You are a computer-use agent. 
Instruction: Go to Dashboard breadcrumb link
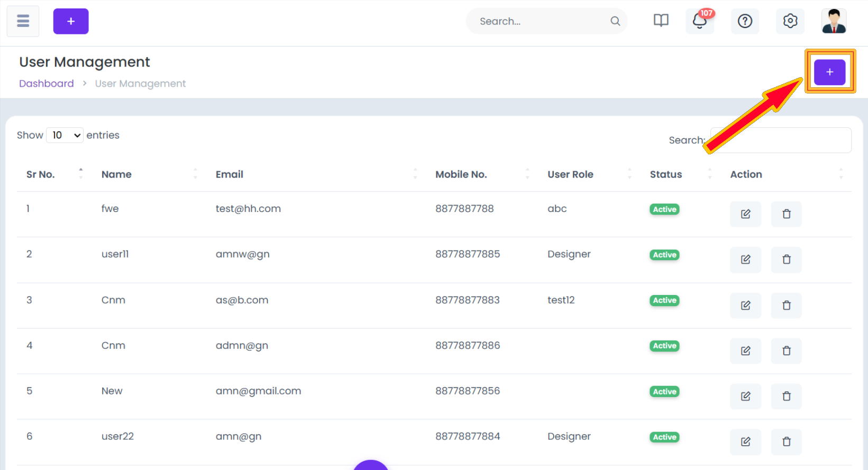click(x=47, y=84)
